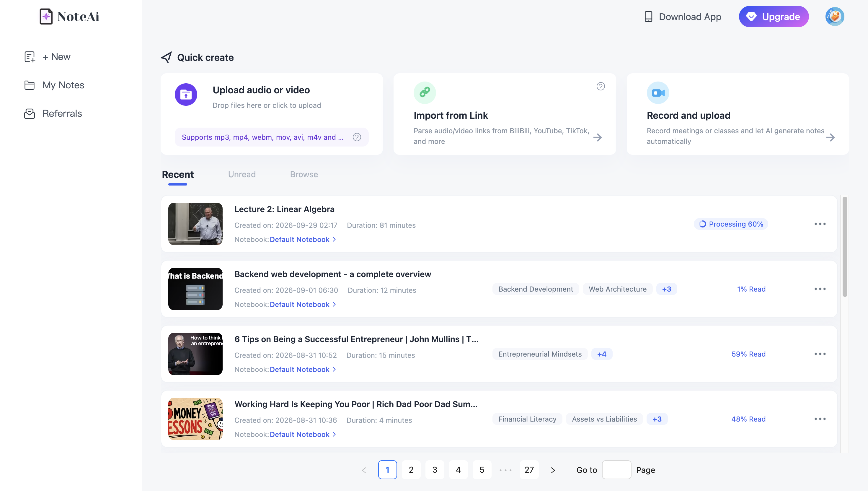Click the purple upload folder icon
Viewport: 868px width, 491px height.
pos(186,95)
